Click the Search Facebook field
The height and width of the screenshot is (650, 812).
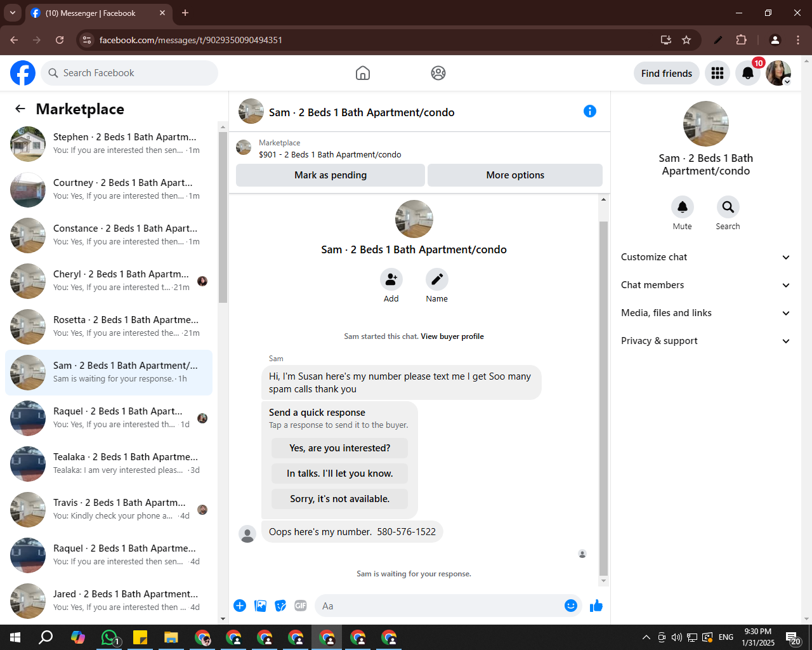pyautogui.click(x=129, y=73)
